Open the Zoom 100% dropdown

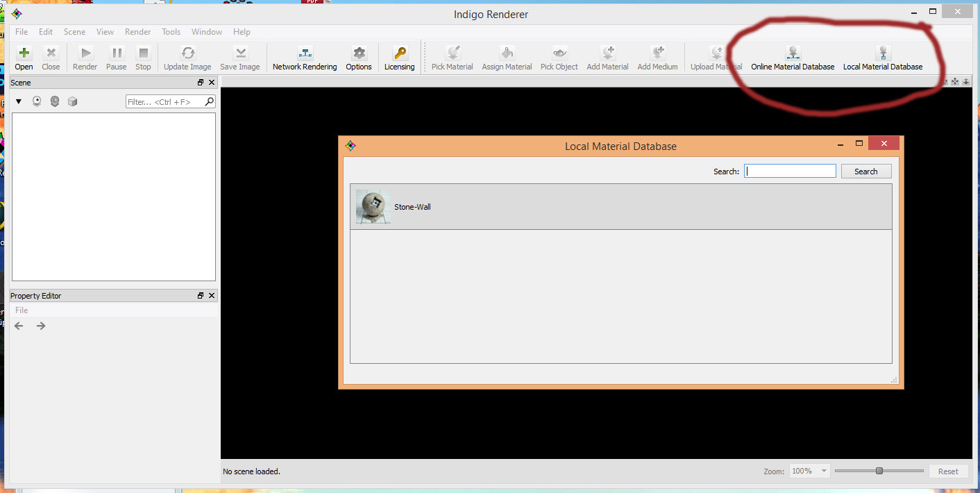(x=809, y=471)
